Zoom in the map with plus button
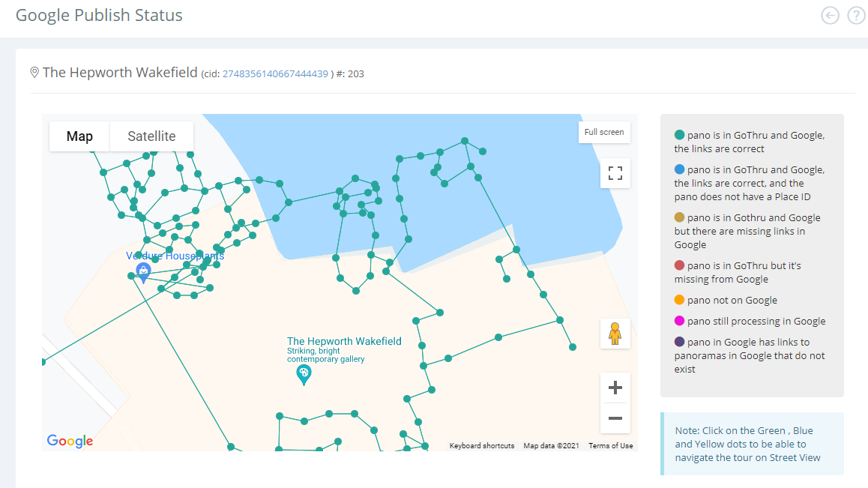This screenshot has width=868, height=488. 615,388
